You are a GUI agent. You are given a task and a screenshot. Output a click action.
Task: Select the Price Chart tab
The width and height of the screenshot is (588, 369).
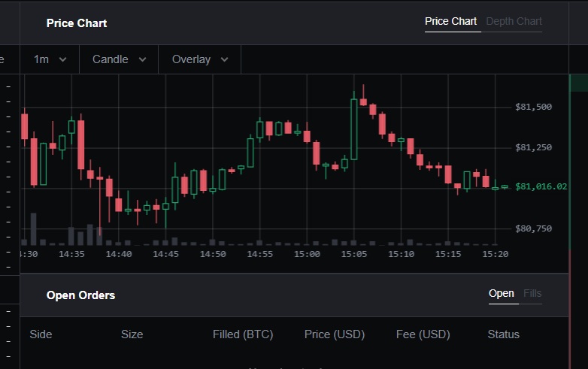point(450,21)
